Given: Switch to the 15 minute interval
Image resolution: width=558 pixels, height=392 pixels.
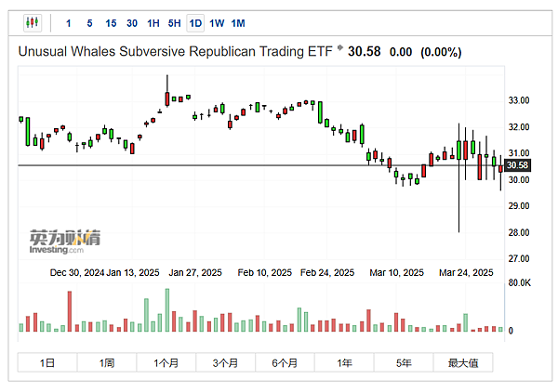Looking at the screenshot, I should point(111,23).
